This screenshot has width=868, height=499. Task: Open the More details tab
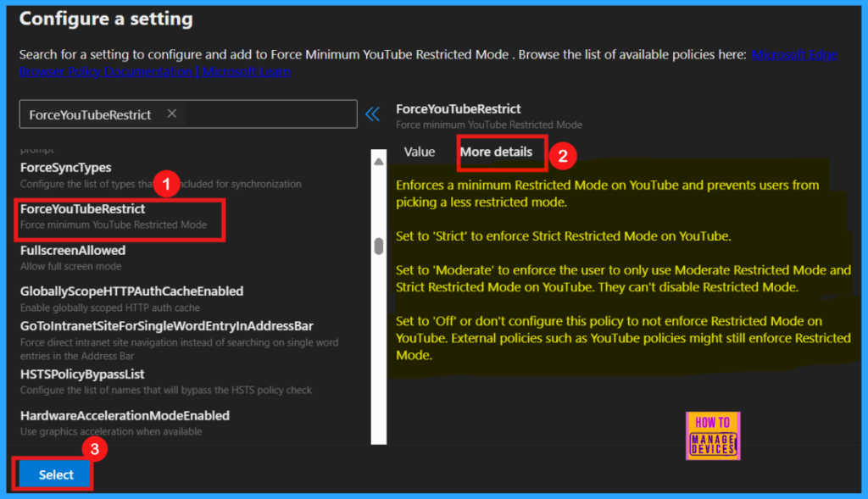point(496,152)
